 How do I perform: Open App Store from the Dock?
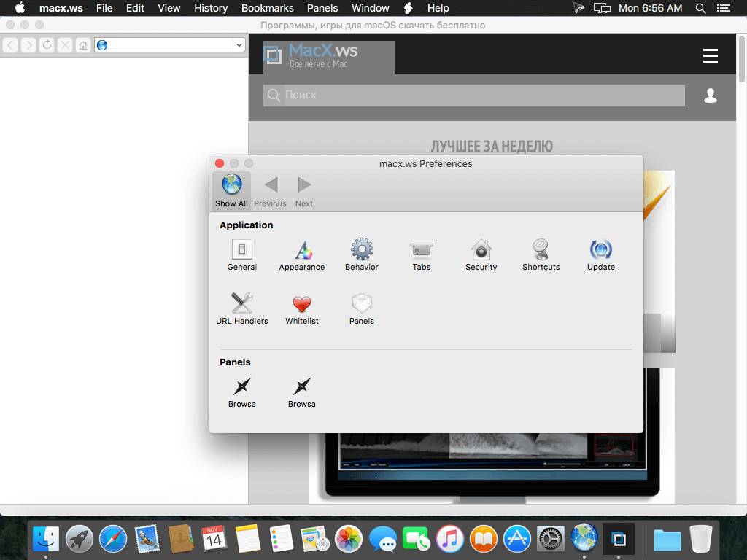point(517,539)
